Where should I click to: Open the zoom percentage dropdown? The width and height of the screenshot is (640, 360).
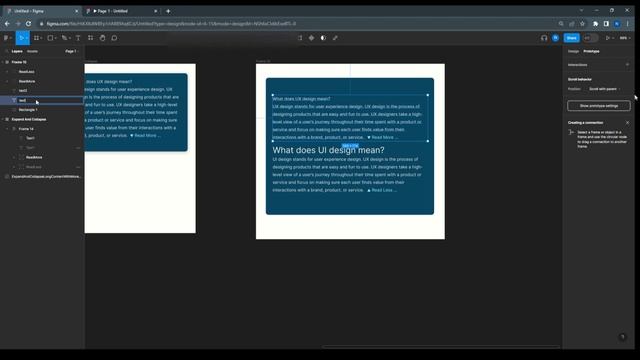click(624, 38)
